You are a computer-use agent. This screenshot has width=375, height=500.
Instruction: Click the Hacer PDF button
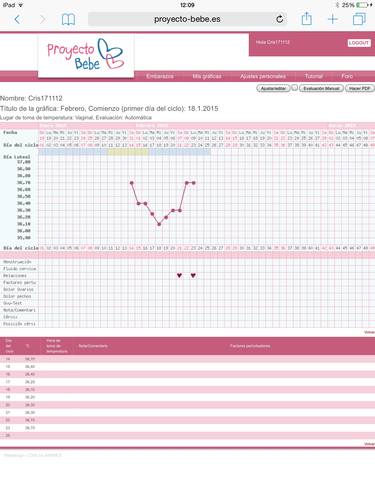coord(360,88)
